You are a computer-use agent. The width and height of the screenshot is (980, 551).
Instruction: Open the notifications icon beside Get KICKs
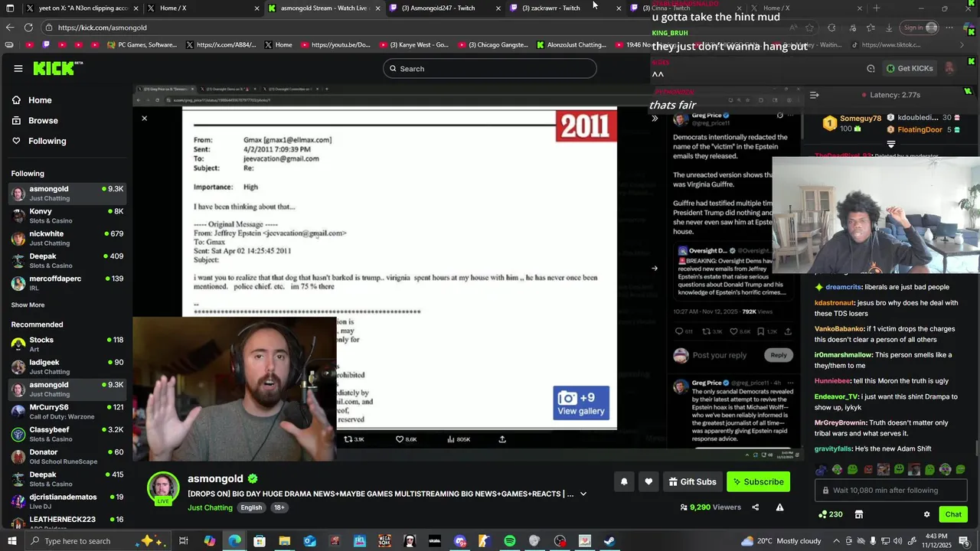(871, 69)
